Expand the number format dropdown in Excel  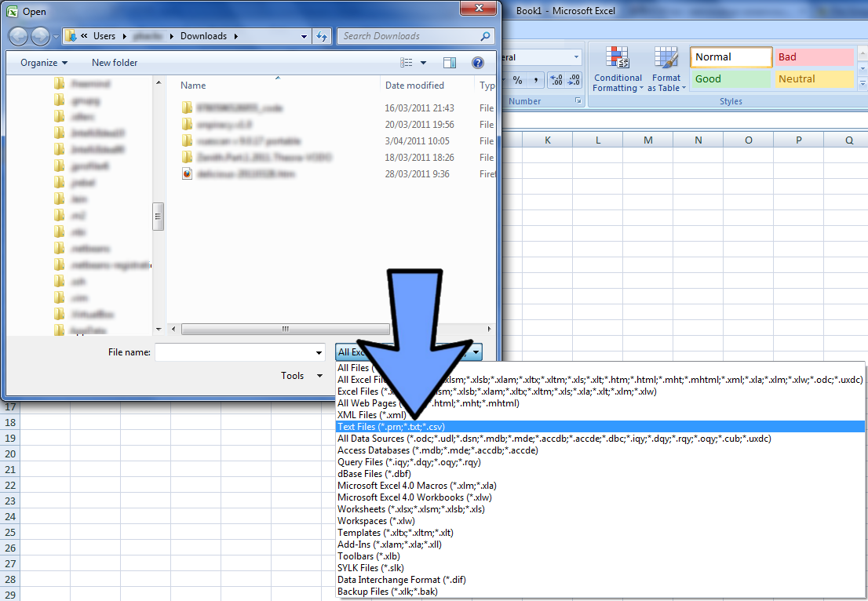pyautogui.click(x=576, y=57)
